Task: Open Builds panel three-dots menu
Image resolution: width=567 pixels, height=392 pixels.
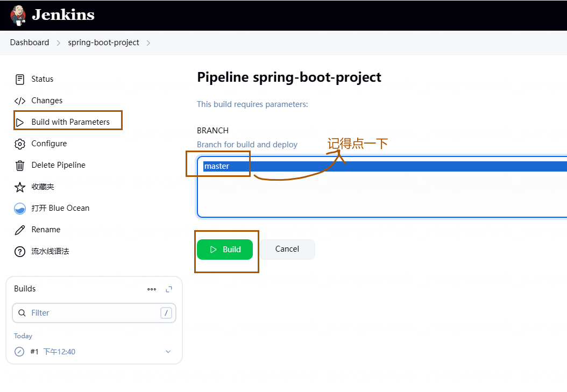Action: [152, 289]
